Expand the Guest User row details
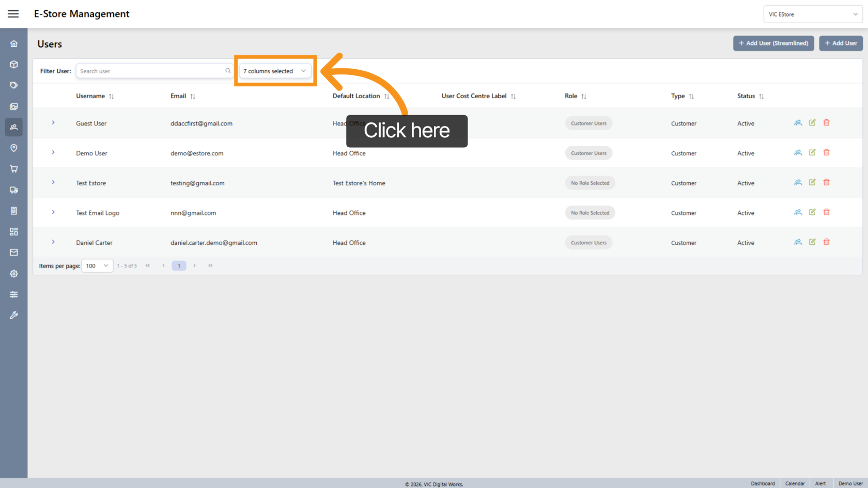This screenshot has height=488, width=868. pyautogui.click(x=53, y=123)
